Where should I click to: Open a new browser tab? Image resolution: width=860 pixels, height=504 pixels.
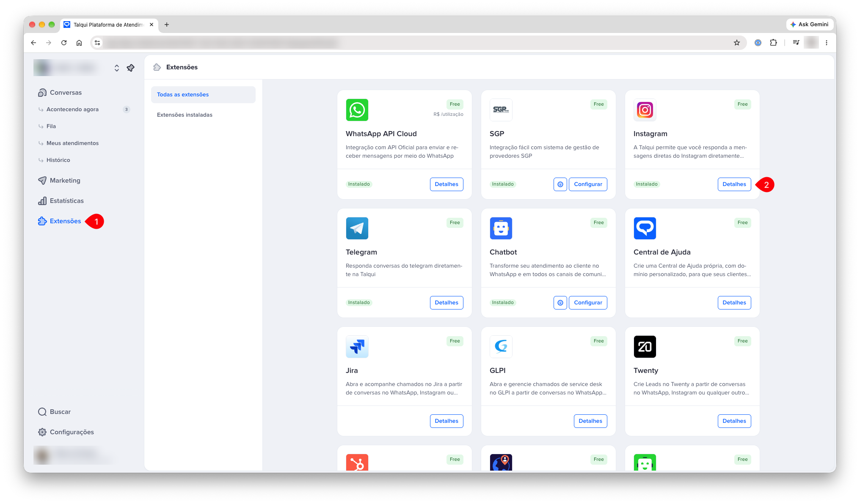tap(167, 25)
